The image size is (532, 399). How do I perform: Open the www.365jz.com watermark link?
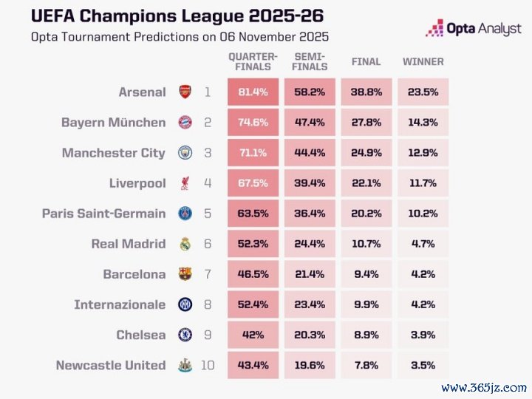[484, 386]
